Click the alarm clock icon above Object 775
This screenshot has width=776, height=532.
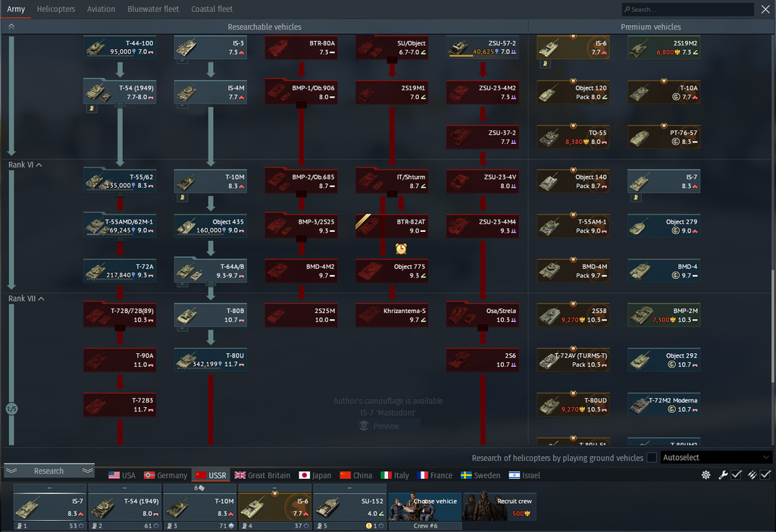tap(401, 249)
